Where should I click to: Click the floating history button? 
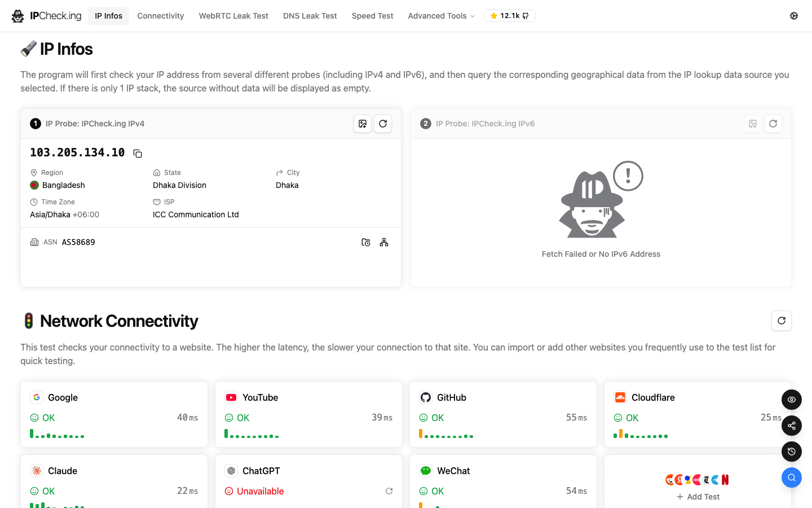click(x=792, y=452)
